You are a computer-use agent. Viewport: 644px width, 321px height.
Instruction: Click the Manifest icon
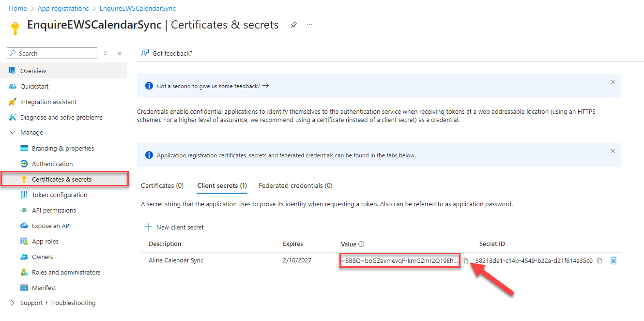pyautogui.click(x=24, y=288)
